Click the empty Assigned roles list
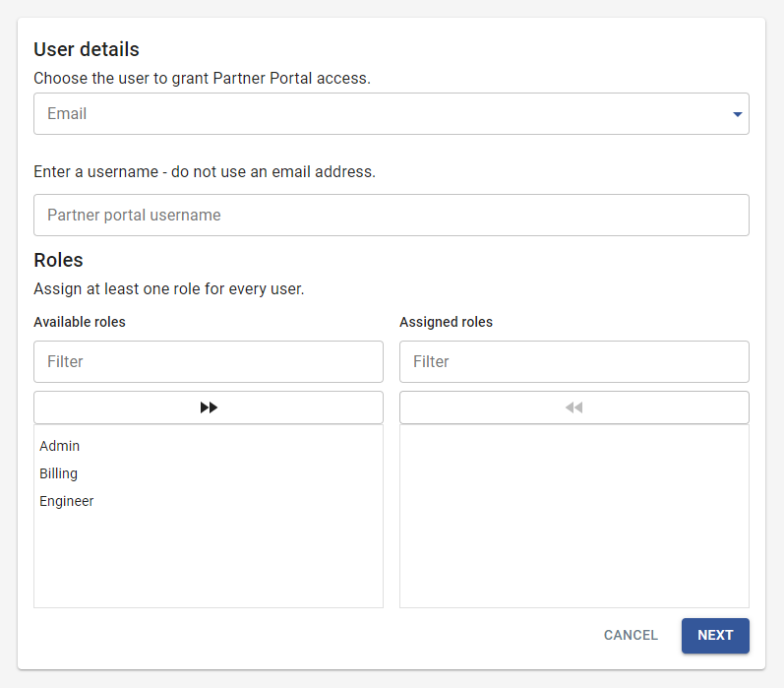Image resolution: width=784 pixels, height=688 pixels. [574, 516]
